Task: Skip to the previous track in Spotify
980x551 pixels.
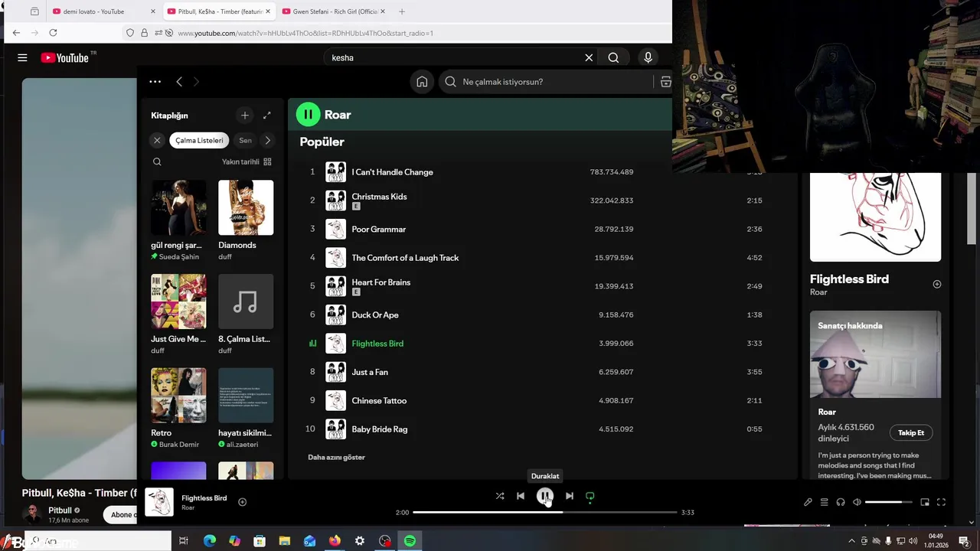Action: (521, 496)
